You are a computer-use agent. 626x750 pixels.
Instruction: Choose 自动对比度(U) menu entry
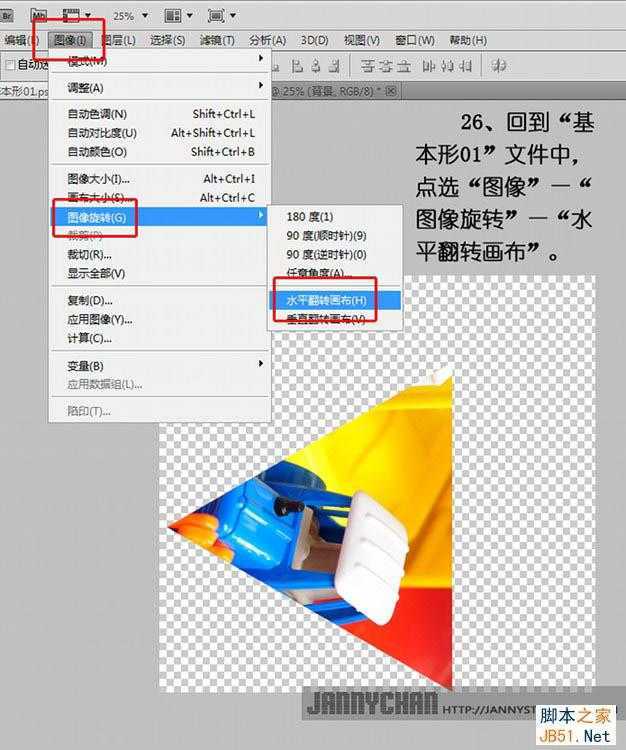tap(160, 133)
